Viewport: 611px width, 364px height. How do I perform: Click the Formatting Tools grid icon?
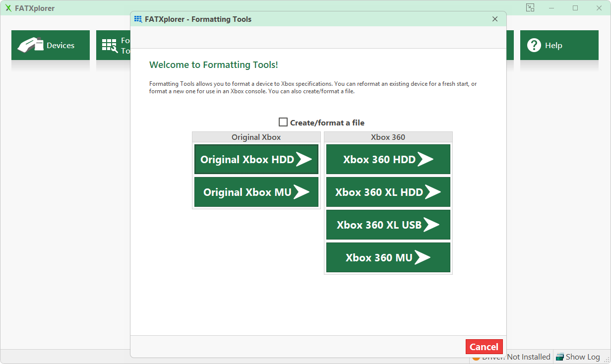tap(110, 46)
